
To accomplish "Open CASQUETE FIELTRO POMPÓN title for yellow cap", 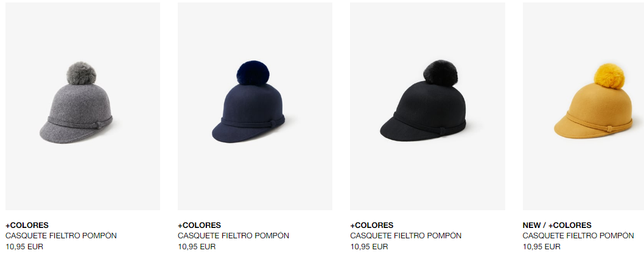I will click(x=578, y=236).
